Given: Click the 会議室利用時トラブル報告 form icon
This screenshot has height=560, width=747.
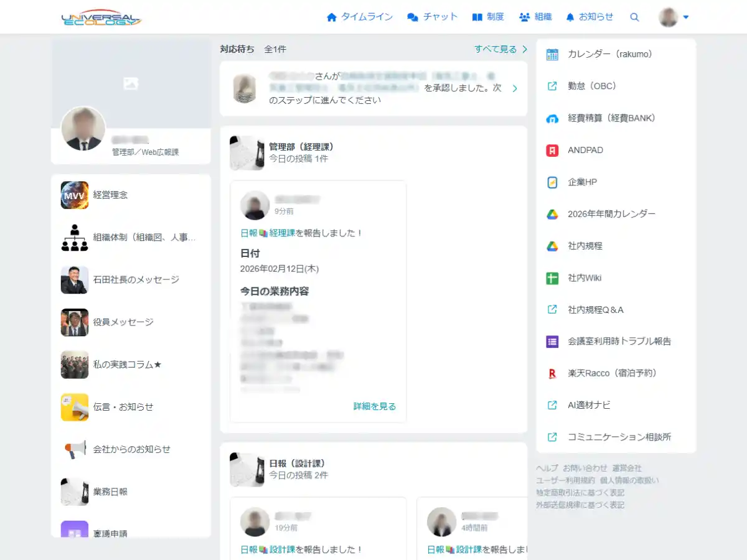Looking at the screenshot, I should click(x=552, y=342).
